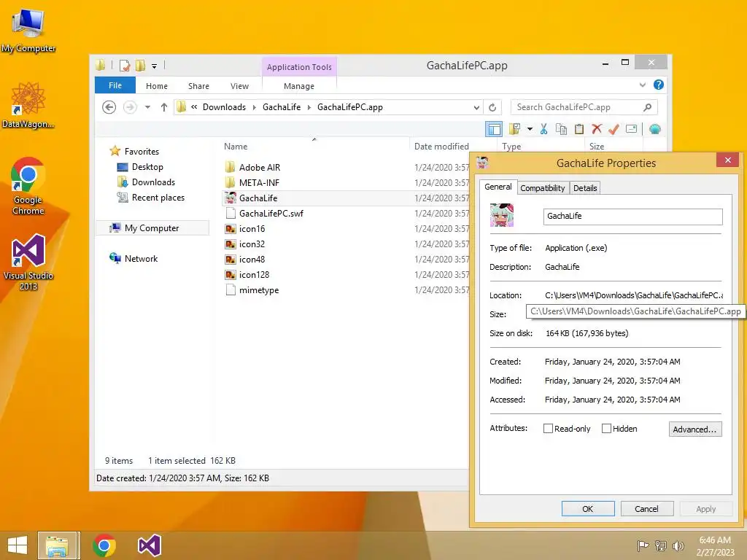Open the Manage ribbon tab
The width and height of the screenshot is (747, 560).
[299, 86]
